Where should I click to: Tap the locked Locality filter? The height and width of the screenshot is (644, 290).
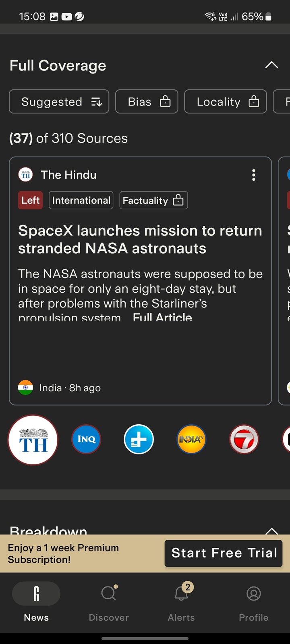point(226,101)
